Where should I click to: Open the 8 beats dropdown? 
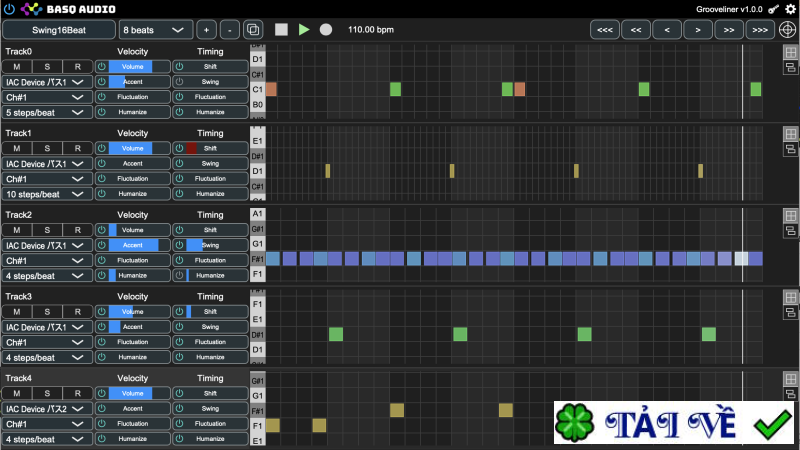pyautogui.click(x=154, y=30)
